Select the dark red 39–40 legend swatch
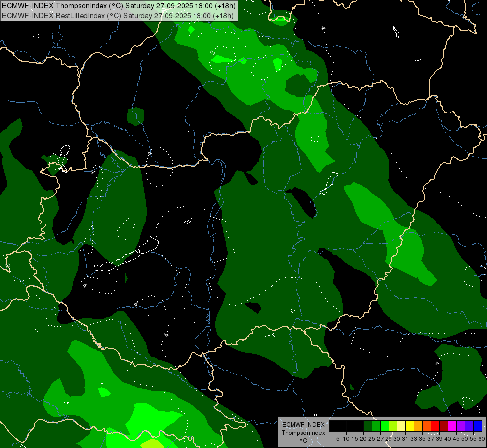487x448 pixels. click(444, 426)
